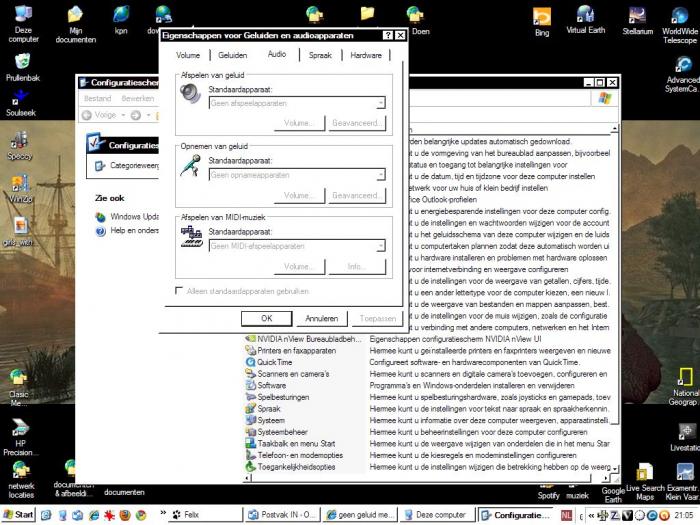Click the MIDI device icon

[192, 236]
